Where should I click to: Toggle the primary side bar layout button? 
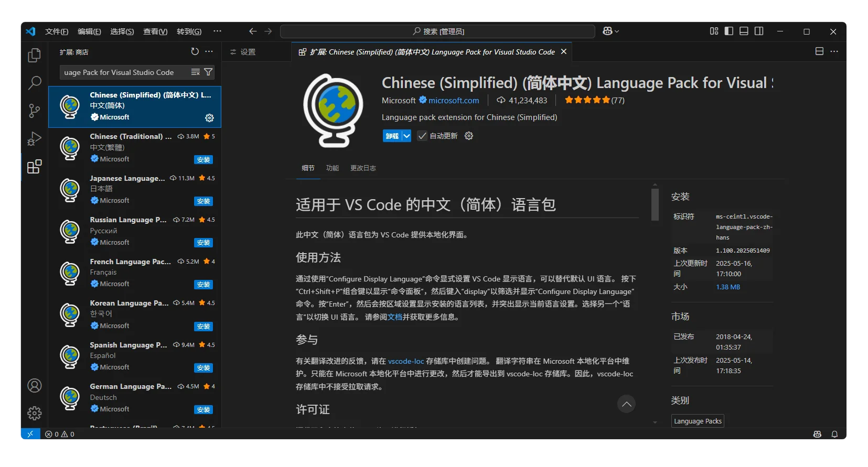(x=728, y=31)
